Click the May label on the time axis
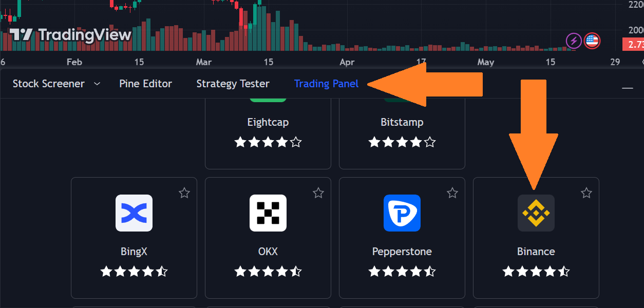Image resolution: width=644 pixels, height=308 pixels. tap(485, 62)
